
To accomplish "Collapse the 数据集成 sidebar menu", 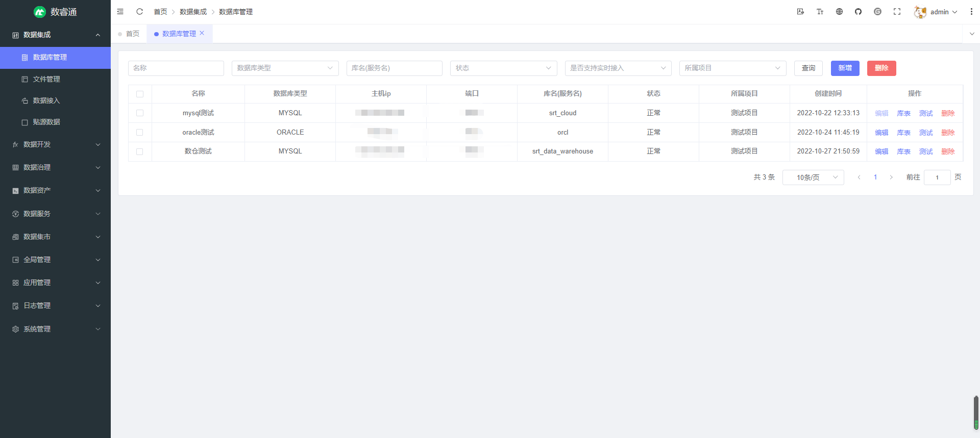I will [55, 35].
